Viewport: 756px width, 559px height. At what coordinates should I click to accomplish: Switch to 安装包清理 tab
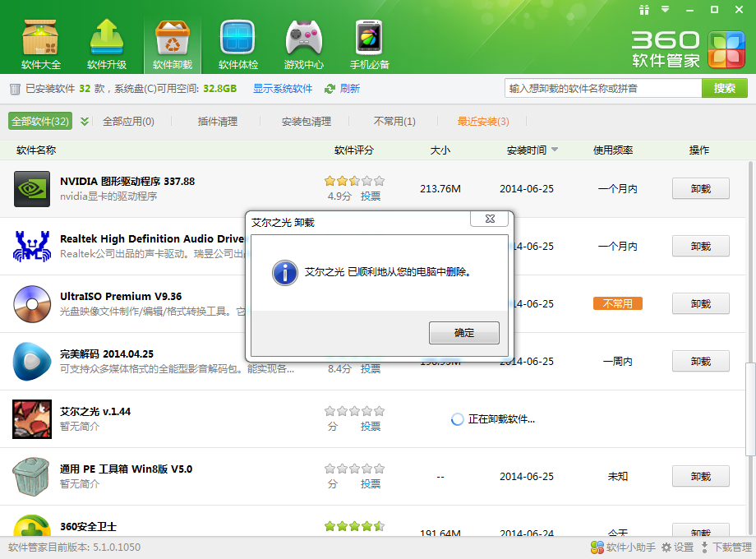[307, 122]
